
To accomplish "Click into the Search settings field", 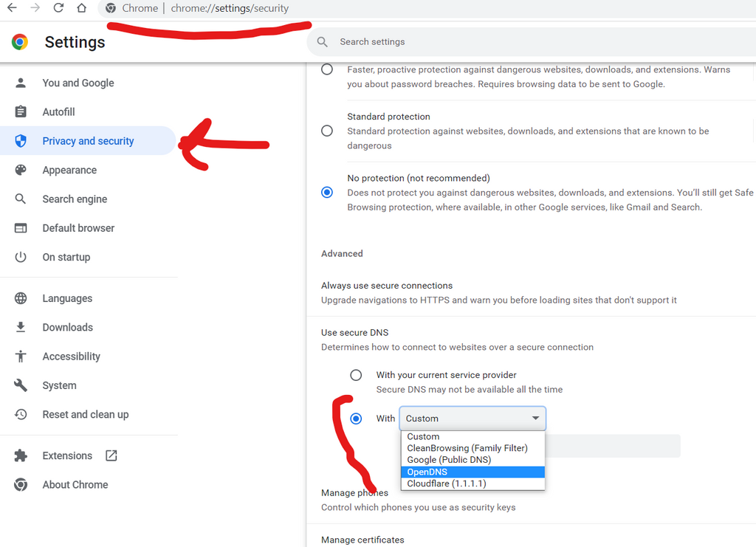I will tap(530, 42).
